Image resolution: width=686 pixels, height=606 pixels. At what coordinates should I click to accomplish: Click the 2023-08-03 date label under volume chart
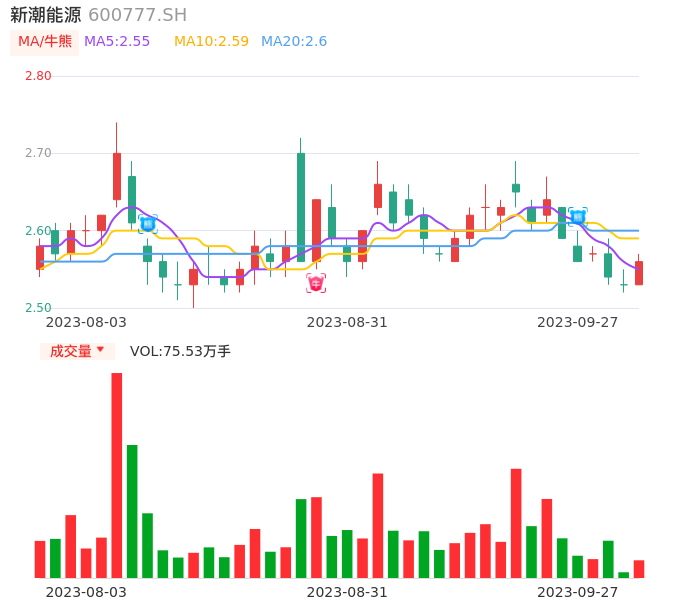point(86,592)
